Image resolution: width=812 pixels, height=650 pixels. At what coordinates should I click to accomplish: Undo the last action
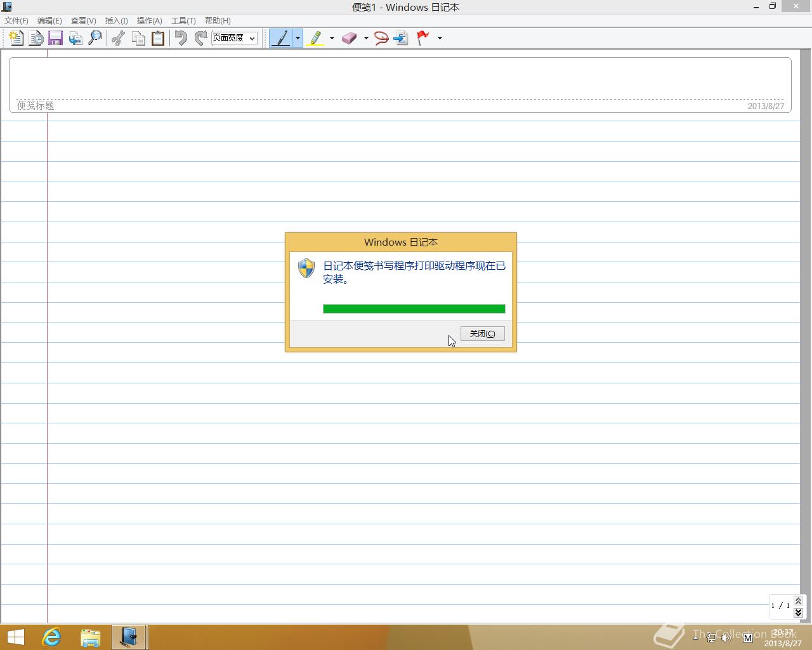click(x=181, y=38)
